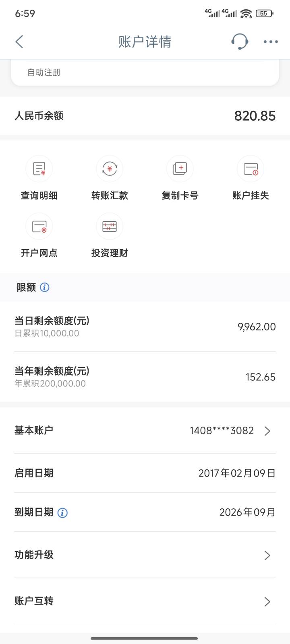The height and width of the screenshot is (644, 290).
Task: Tap the 转账汇款 transfer icon
Action: tap(110, 169)
